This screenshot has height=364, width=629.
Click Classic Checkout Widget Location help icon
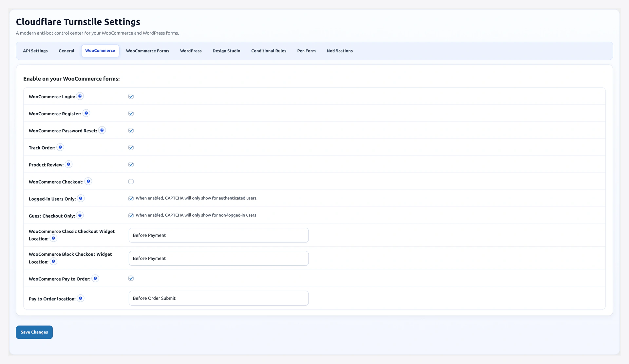pyautogui.click(x=53, y=239)
